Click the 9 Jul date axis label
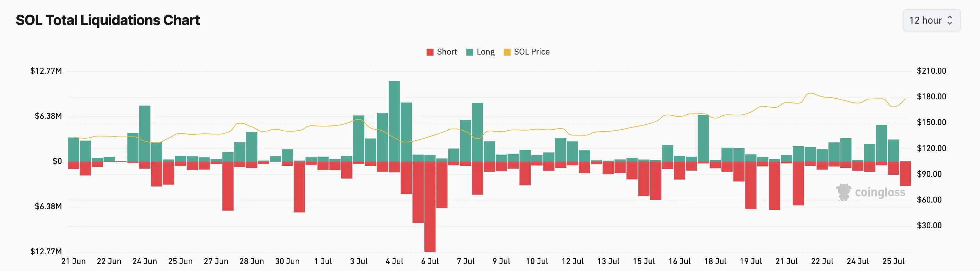 [501, 262]
